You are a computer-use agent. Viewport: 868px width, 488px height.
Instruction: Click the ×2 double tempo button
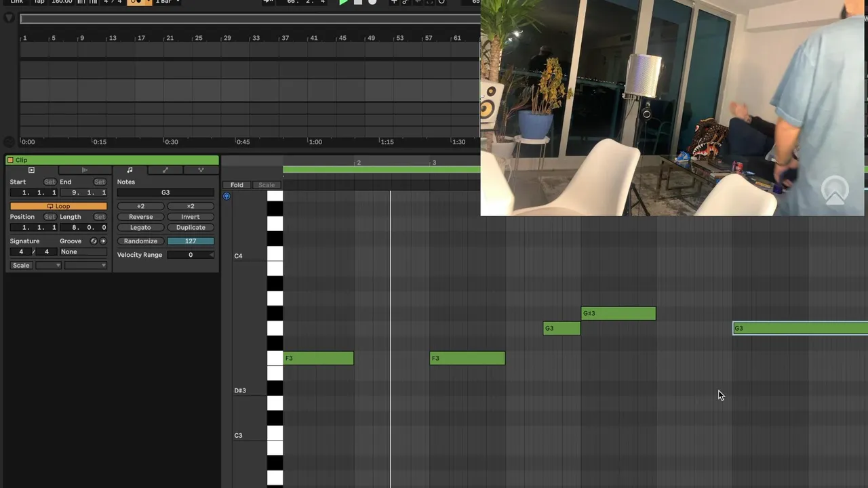[x=191, y=206]
